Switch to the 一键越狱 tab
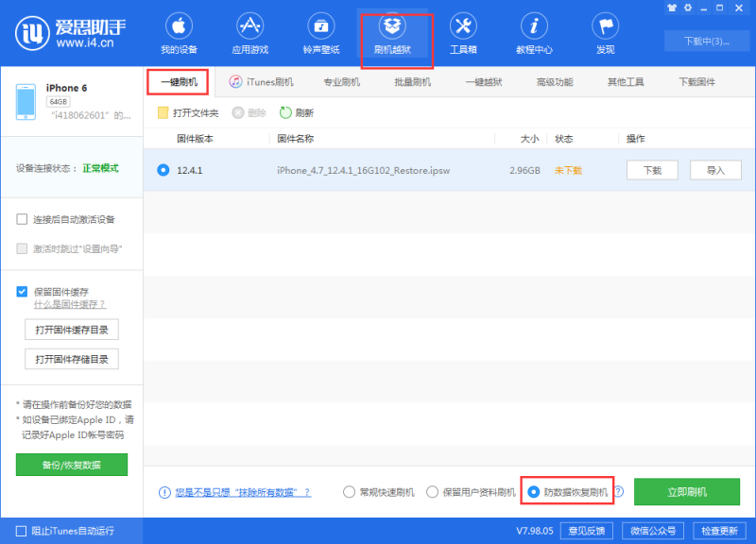This screenshot has height=544, width=756. (x=484, y=82)
